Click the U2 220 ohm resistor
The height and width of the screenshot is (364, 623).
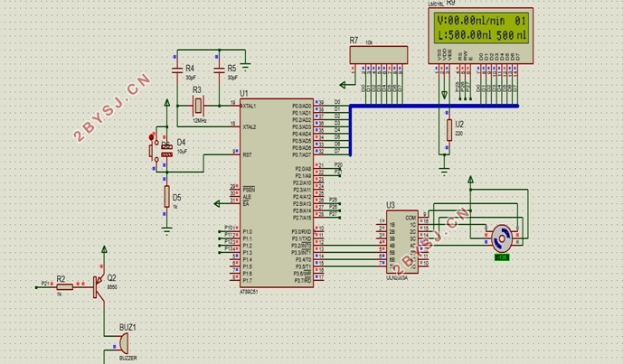click(x=449, y=130)
